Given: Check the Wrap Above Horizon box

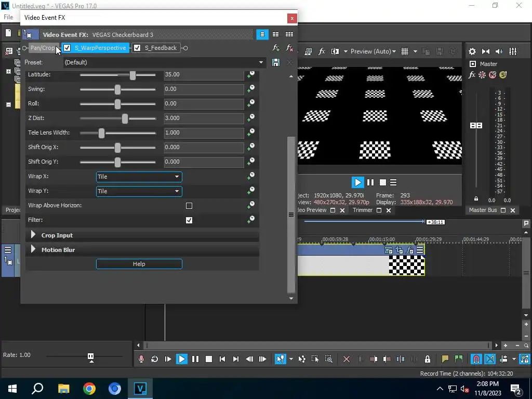Looking at the screenshot, I should pyautogui.click(x=189, y=206).
